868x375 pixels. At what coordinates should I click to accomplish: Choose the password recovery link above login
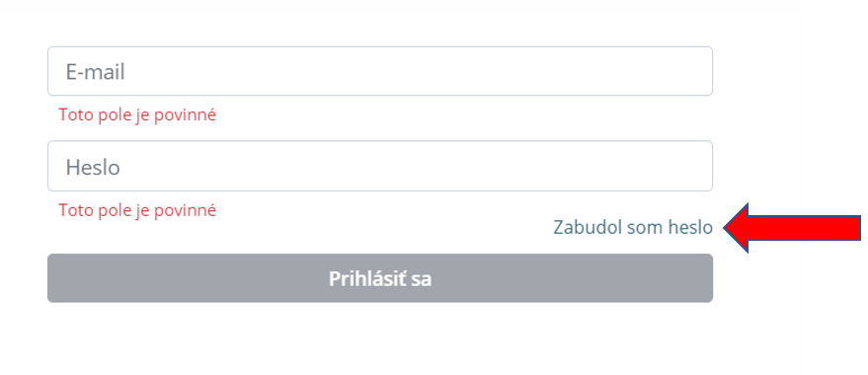point(633,227)
